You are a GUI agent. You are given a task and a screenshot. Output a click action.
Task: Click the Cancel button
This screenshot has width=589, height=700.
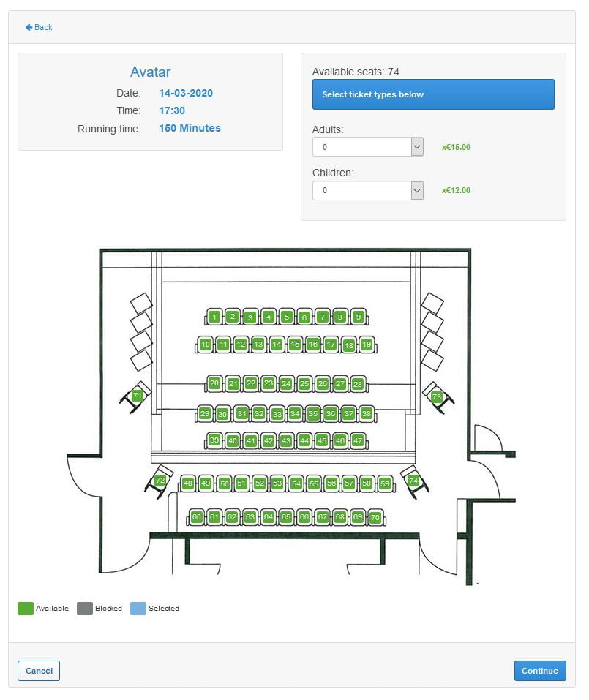[39, 671]
